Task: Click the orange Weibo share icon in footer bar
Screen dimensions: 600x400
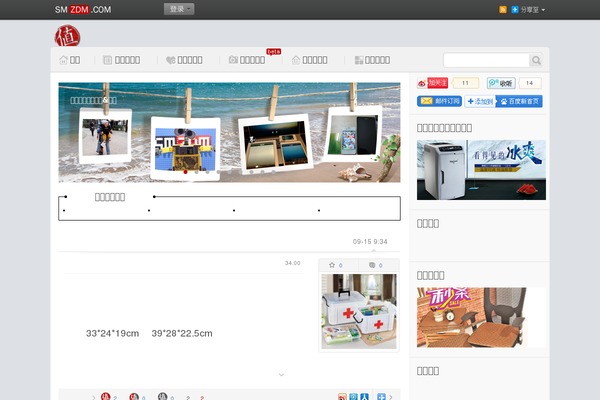Action: [342, 397]
